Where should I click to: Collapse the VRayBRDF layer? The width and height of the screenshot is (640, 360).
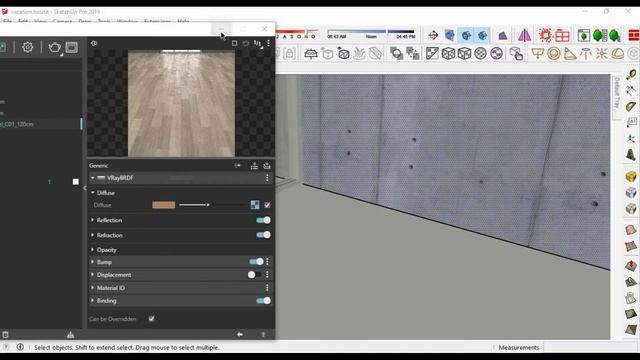[93, 178]
